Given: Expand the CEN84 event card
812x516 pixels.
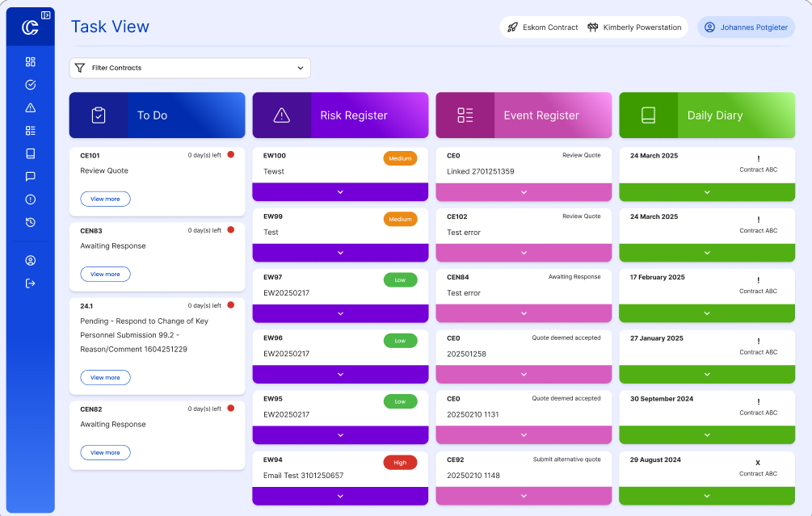Looking at the screenshot, I should click(524, 313).
